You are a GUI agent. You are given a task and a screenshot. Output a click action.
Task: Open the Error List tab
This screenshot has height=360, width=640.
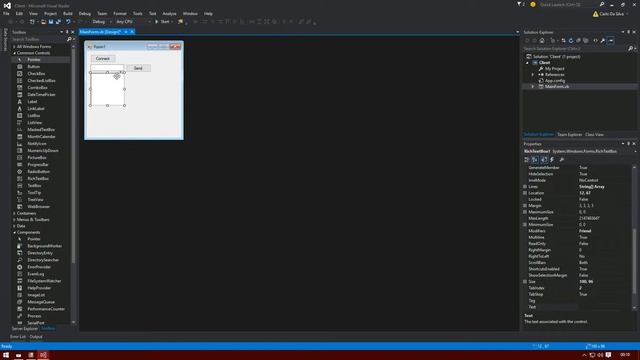(18, 337)
